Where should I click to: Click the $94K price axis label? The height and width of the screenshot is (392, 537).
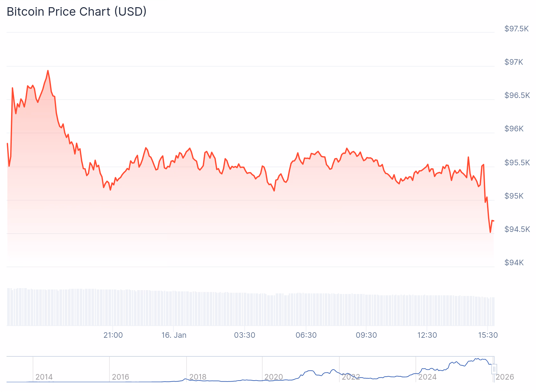point(514,263)
